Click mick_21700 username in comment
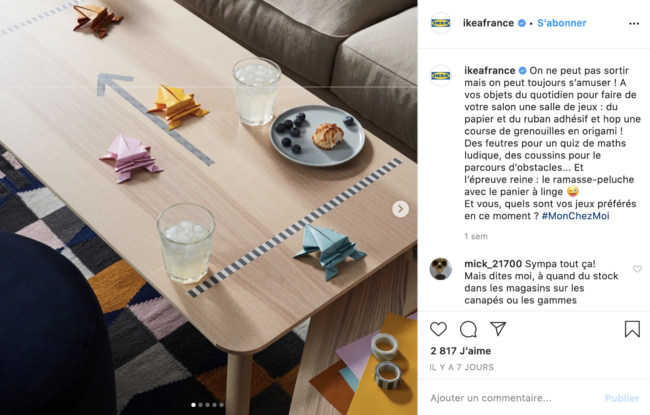This screenshot has height=415, width=650. pyautogui.click(x=493, y=264)
